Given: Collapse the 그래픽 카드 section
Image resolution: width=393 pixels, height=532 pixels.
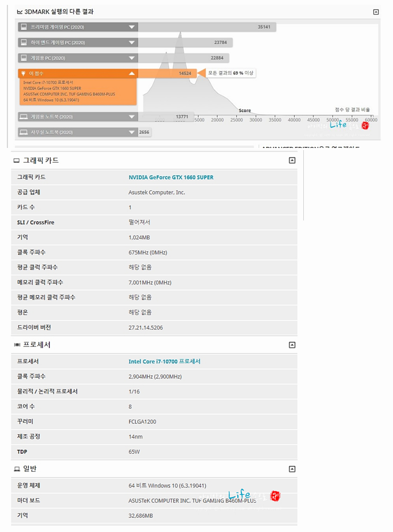Looking at the screenshot, I should coord(292,160).
